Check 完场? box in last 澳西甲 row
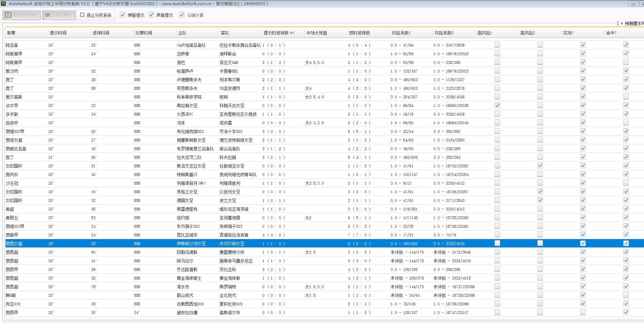Image resolution: width=644 pixels, height=324 pixels. coord(583,312)
